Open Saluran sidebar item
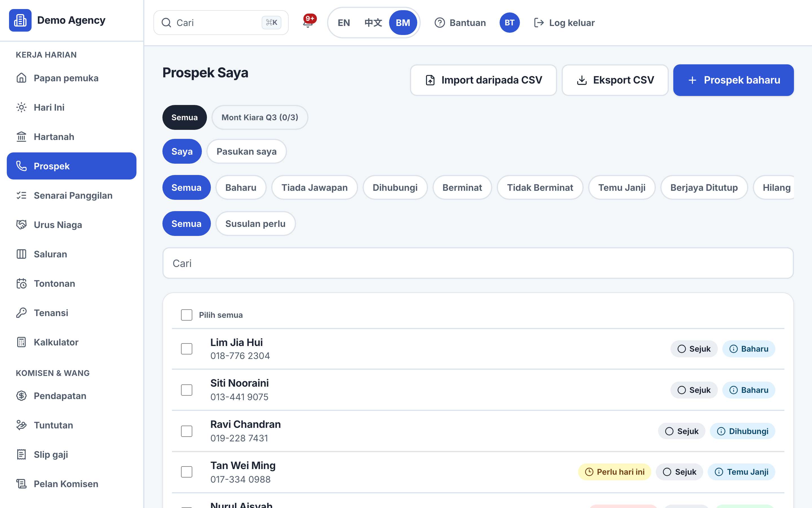This screenshot has width=812, height=508. click(x=71, y=254)
